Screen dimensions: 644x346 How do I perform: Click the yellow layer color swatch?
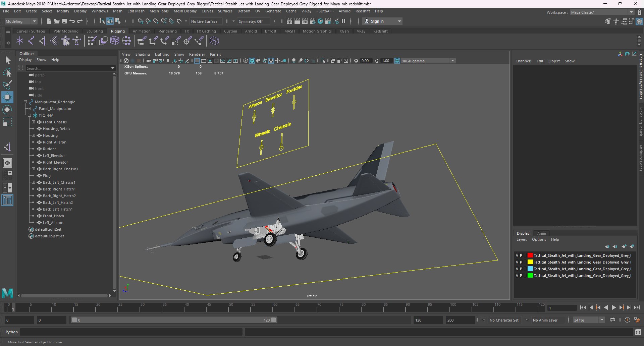click(530, 262)
